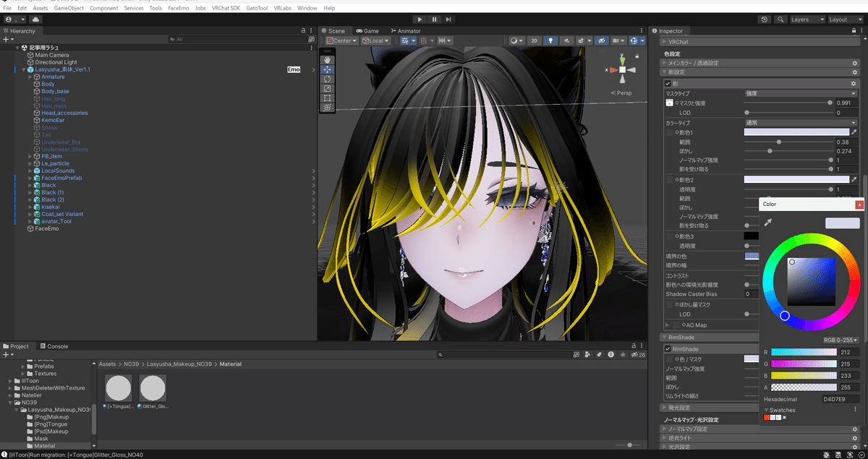This screenshot has width=868, height=459.
Task: Open the カラータイプ dropdown set to 通常
Action: tap(801, 123)
